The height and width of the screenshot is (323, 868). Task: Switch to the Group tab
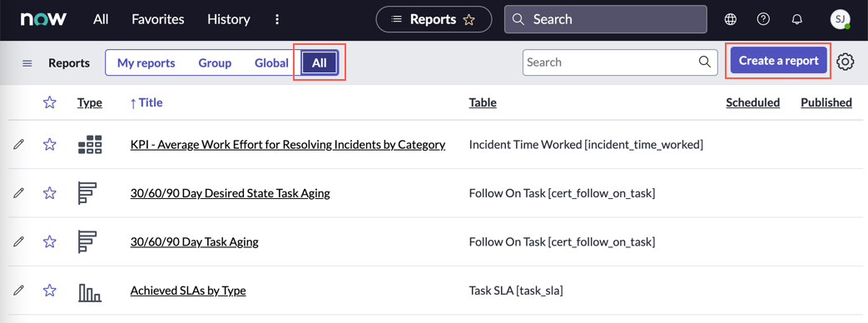point(215,63)
